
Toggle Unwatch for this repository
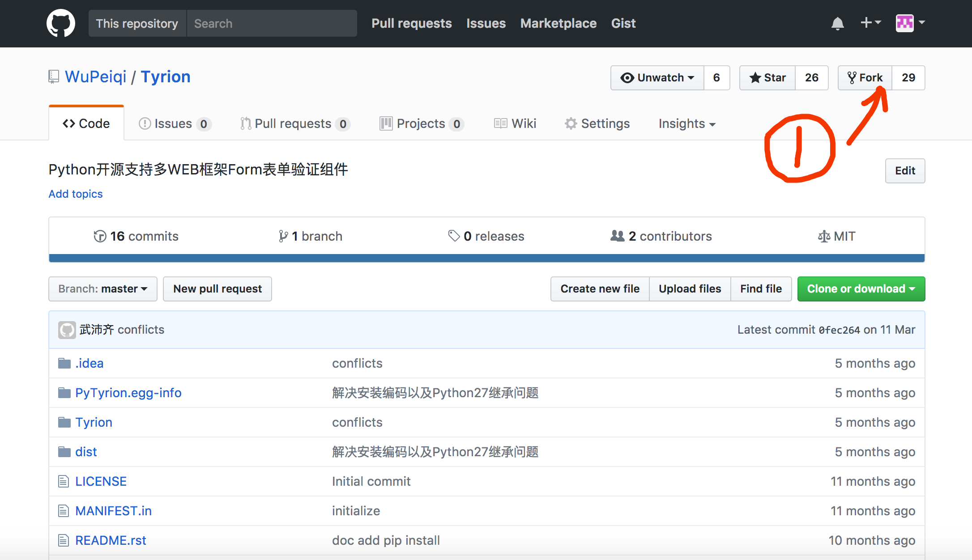tap(657, 78)
